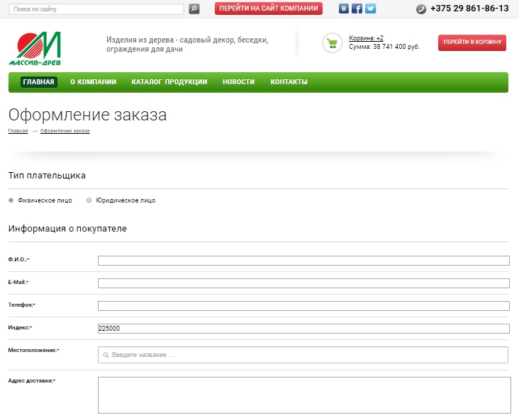Click the Массив-Древ logo
Image resolution: width=519 pixels, height=420 pixels.
(x=35, y=48)
